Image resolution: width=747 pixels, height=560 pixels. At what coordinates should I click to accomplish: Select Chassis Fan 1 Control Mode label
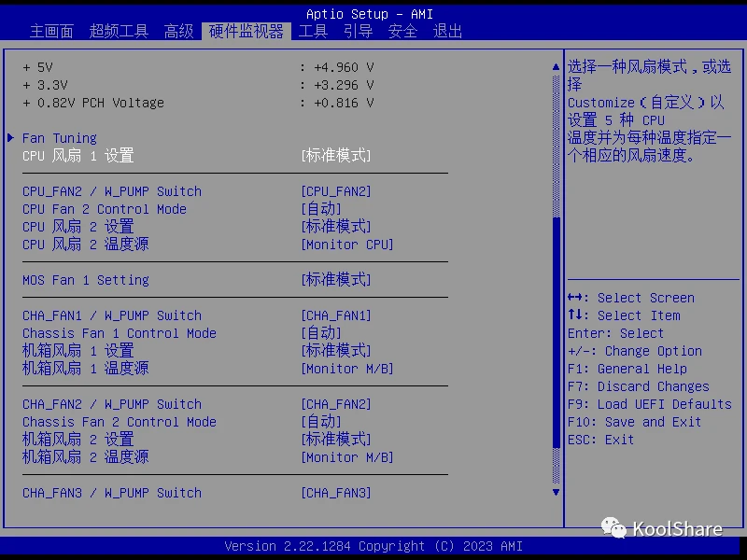point(120,333)
